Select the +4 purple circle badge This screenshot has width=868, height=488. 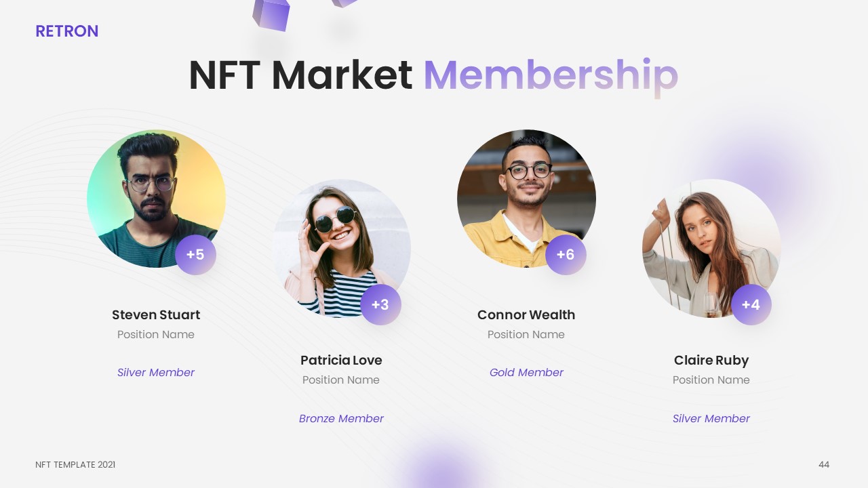click(751, 305)
